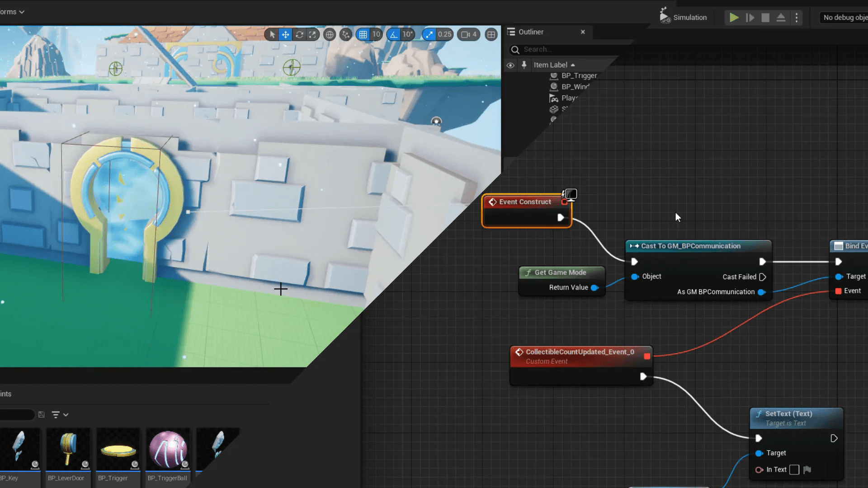Select the Outliner tab
Viewport: 868px width, 488px height.
tap(531, 32)
